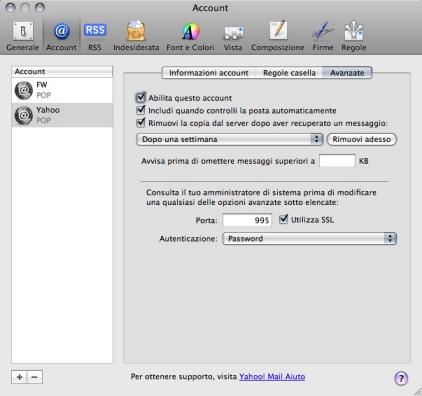Toggle Includi quando controlli la posta checkbox

tap(141, 110)
